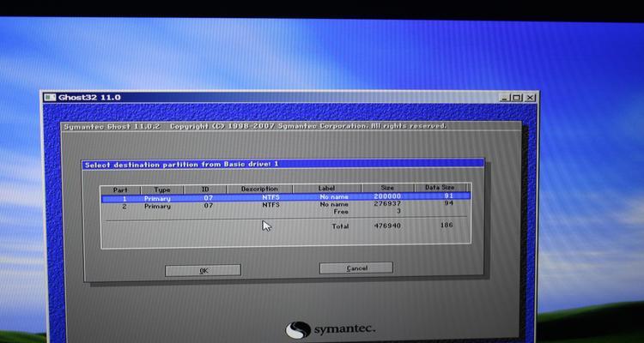Click the Size column header
The height and width of the screenshot is (343, 644).
[387, 188]
